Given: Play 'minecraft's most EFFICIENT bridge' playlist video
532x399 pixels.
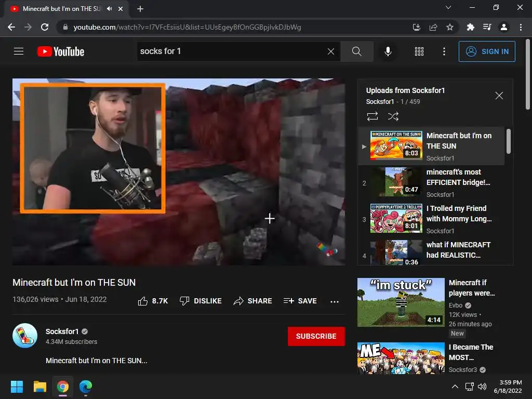Looking at the screenshot, I should pos(431,183).
